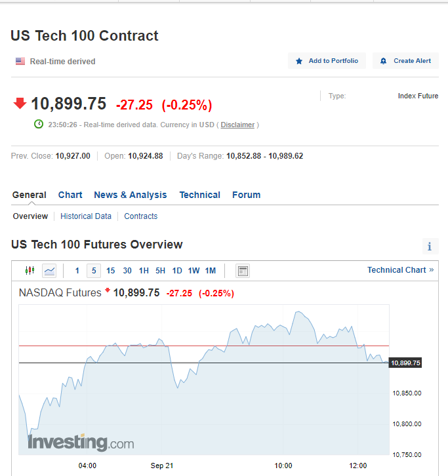Click the info icon beside Futures Overview
The width and height of the screenshot is (448, 476).
pyautogui.click(x=430, y=247)
